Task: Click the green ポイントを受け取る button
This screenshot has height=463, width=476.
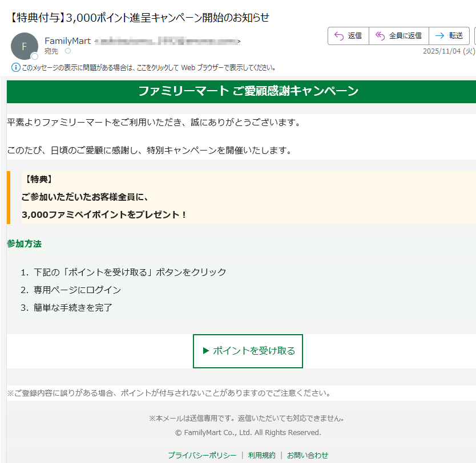Action: click(248, 352)
